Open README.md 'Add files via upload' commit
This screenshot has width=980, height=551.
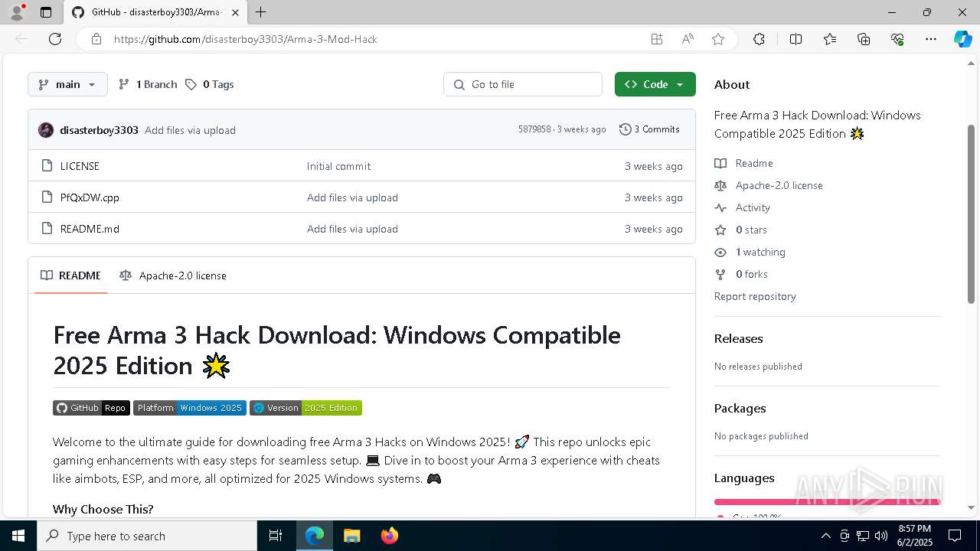point(352,229)
